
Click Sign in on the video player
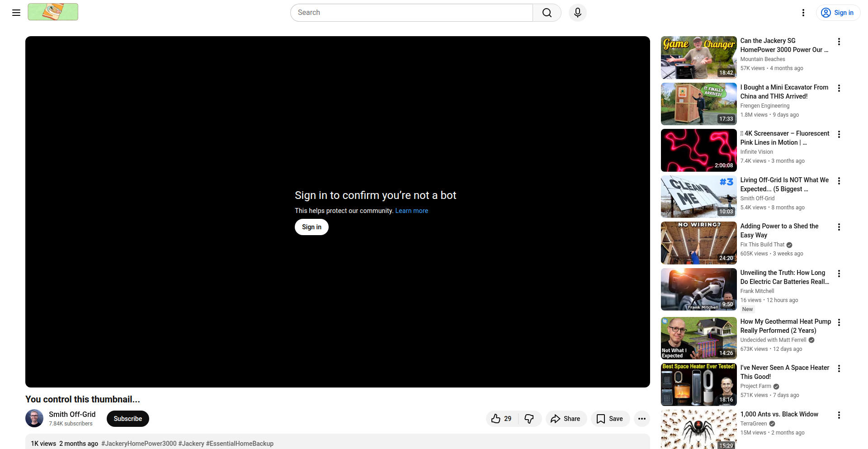coord(311,227)
